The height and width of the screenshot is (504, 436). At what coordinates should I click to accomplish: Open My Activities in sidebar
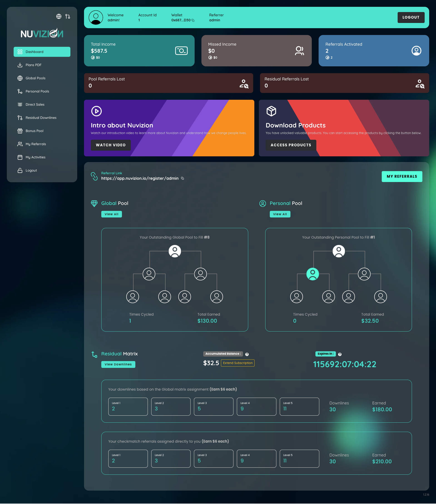point(42,157)
